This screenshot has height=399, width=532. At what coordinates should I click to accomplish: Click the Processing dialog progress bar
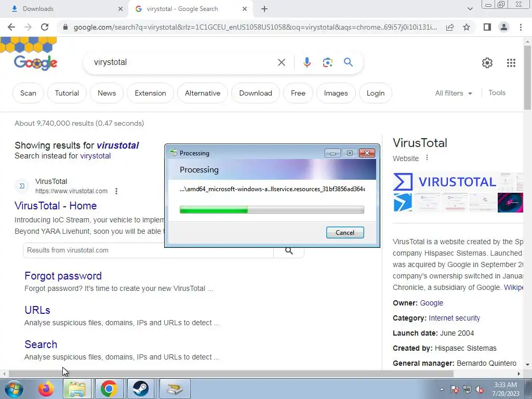click(x=272, y=210)
